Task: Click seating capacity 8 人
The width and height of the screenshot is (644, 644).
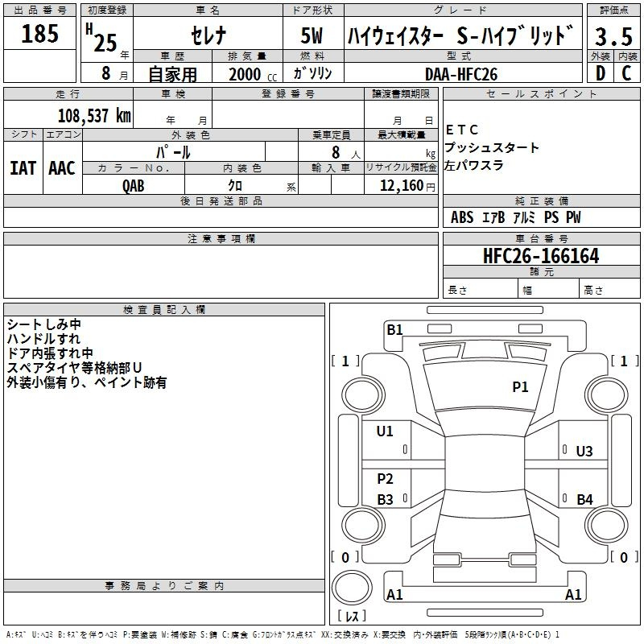Action: [x=345, y=152]
